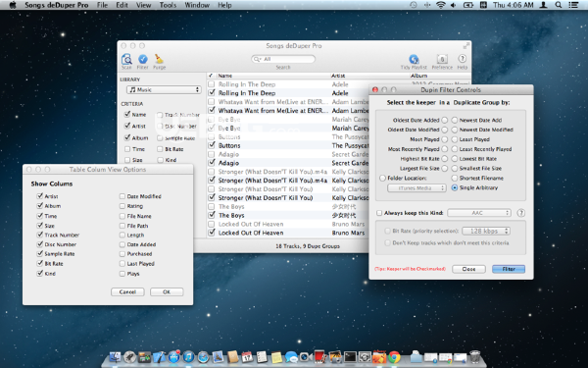Open App Store in the dock

point(173,357)
